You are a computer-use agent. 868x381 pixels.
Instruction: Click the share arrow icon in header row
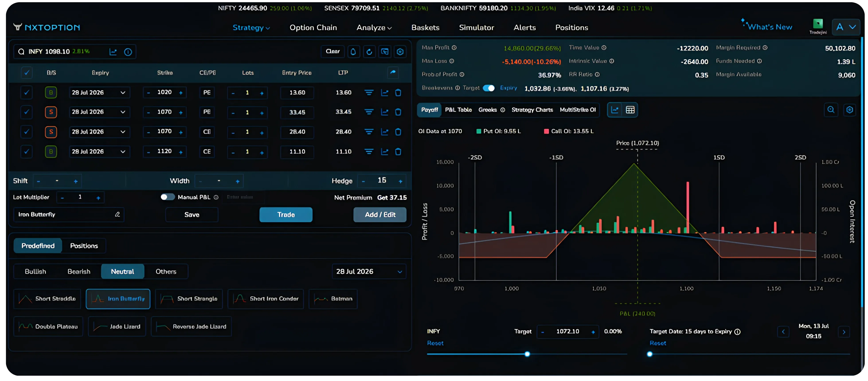[x=393, y=72]
